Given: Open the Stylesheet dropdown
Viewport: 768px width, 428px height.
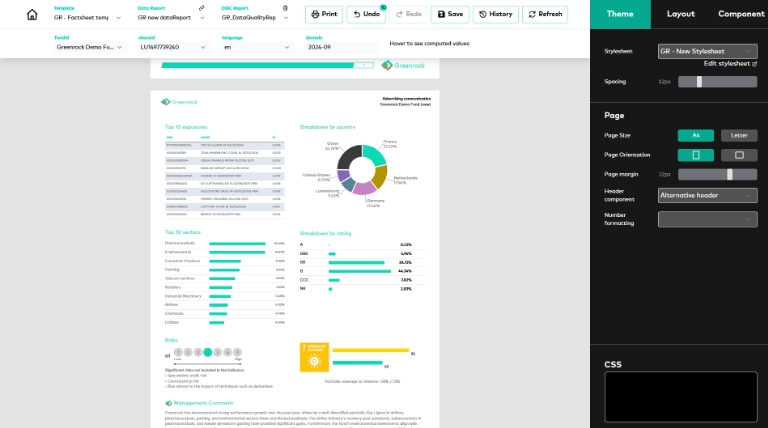Looking at the screenshot, I should coord(706,51).
